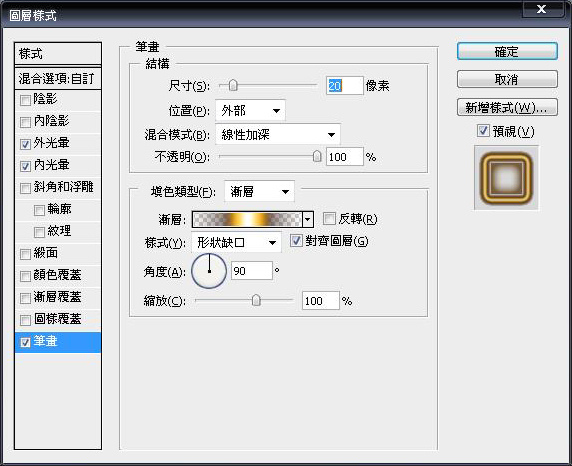Image resolution: width=572 pixels, height=466 pixels.
Task: Select the 外光暈 style entry label
Action: (x=51, y=143)
